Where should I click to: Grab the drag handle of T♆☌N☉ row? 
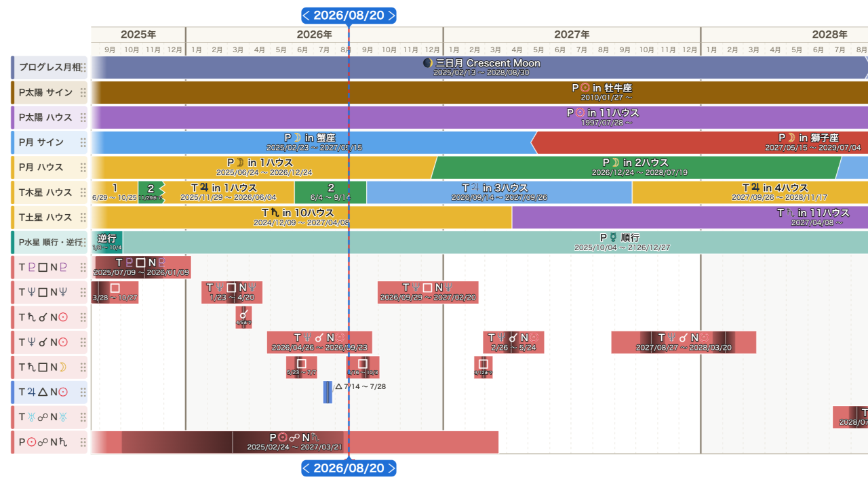(x=83, y=342)
